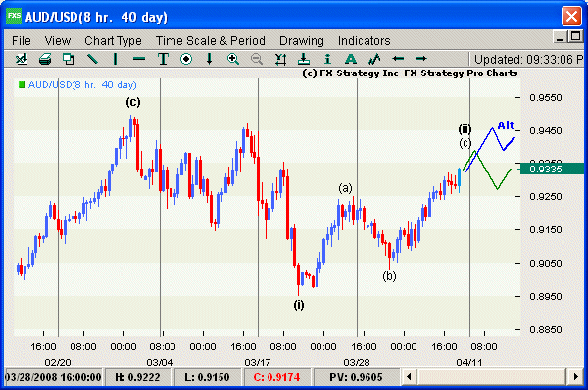Click the AUD/USD(8 hr. 40 day) chart legend
This screenshot has width=588, height=390.
pyautogui.click(x=77, y=84)
